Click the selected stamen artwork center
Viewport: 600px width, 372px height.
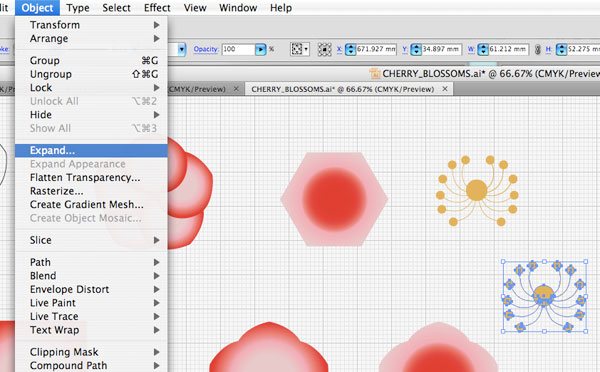click(544, 296)
